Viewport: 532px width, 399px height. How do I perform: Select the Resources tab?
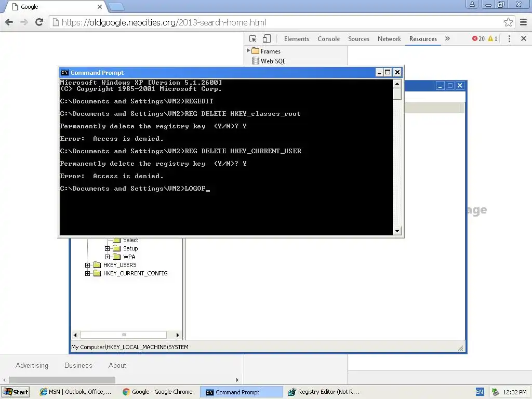point(423,39)
